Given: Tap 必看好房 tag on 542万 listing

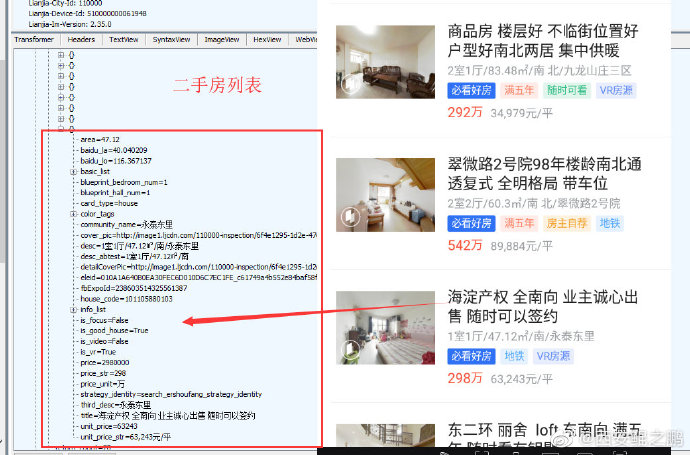Looking at the screenshot, I should coord(471,224).
